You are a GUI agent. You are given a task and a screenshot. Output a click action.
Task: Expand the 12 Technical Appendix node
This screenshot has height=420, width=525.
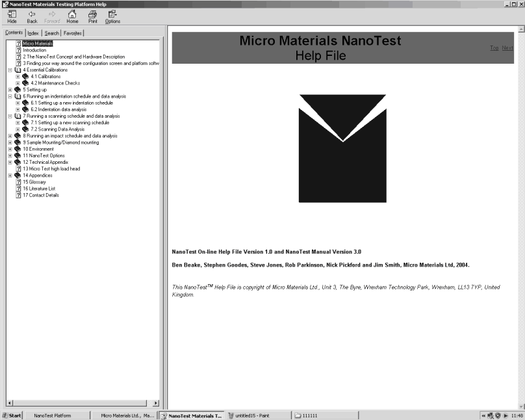point(10,163)
